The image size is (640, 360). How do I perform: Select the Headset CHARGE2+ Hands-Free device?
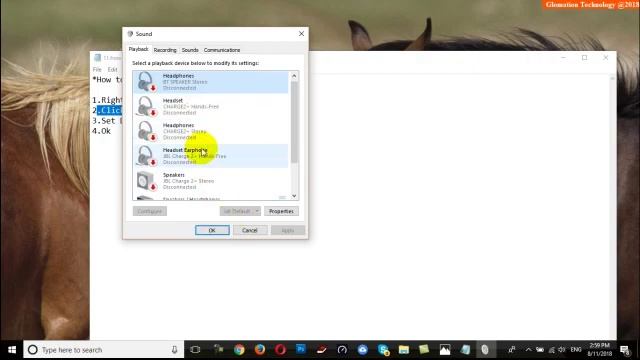coord(211,107)
